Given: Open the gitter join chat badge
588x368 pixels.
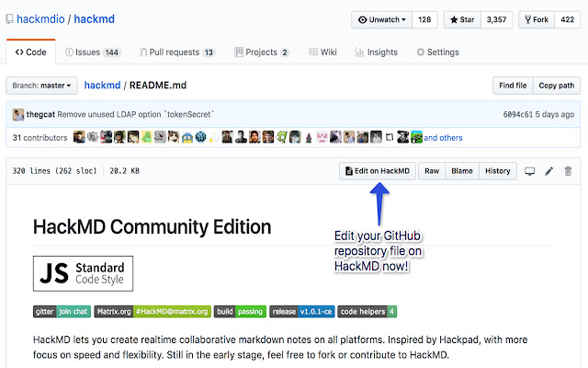Looking at the screenshot, I should coord(62,311).
